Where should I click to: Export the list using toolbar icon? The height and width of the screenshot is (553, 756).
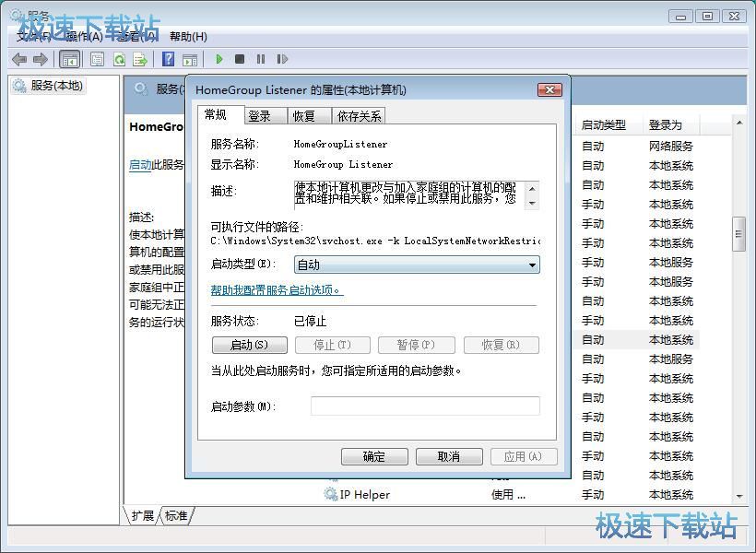pos(140,59)
